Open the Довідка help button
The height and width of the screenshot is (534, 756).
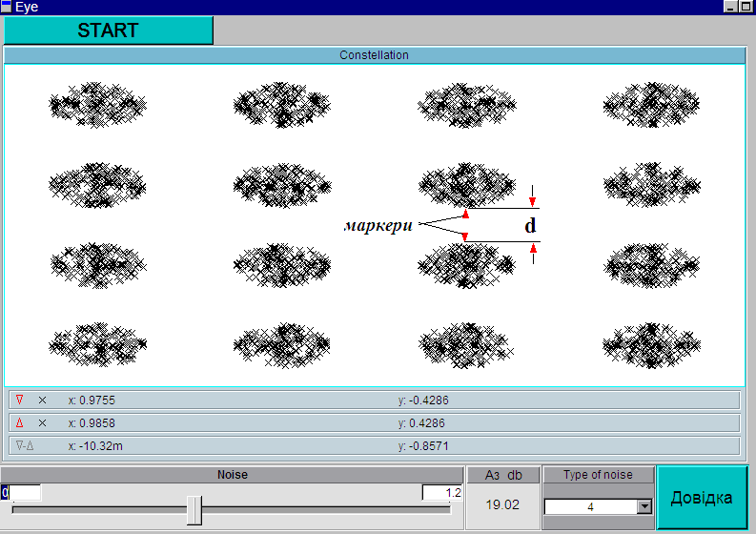(702, 498)
